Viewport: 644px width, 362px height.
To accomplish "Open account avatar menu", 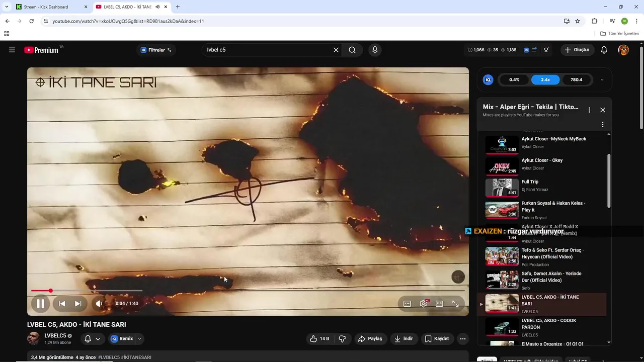I will point(623,50).
